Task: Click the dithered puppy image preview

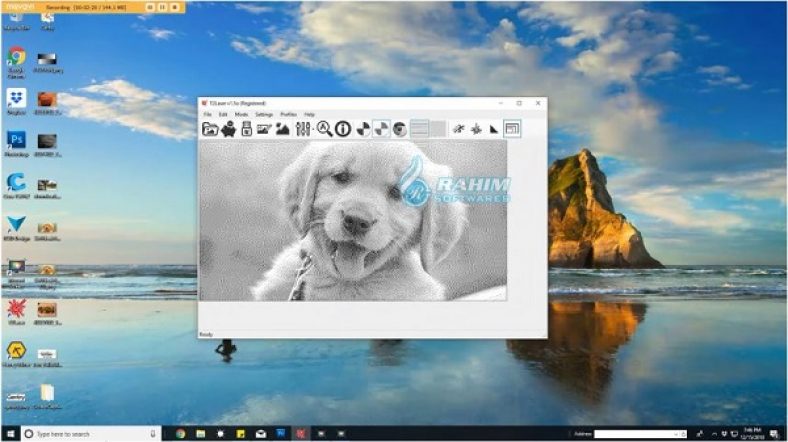Action: click(353, 220)
